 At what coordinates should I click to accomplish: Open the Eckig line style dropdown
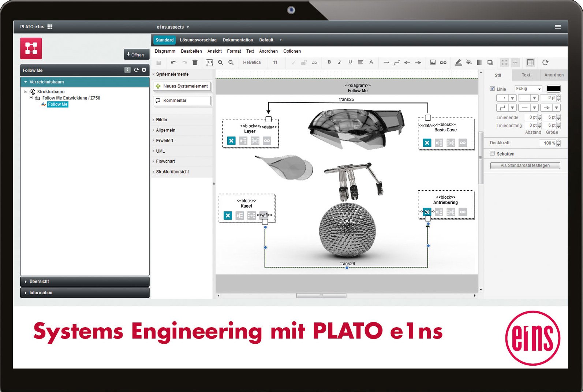tap(528, 89)
